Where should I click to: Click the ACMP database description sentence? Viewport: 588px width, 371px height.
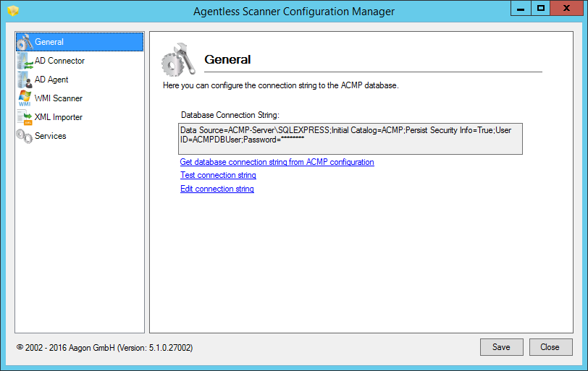pyautogui.click(x=280, y=85)
